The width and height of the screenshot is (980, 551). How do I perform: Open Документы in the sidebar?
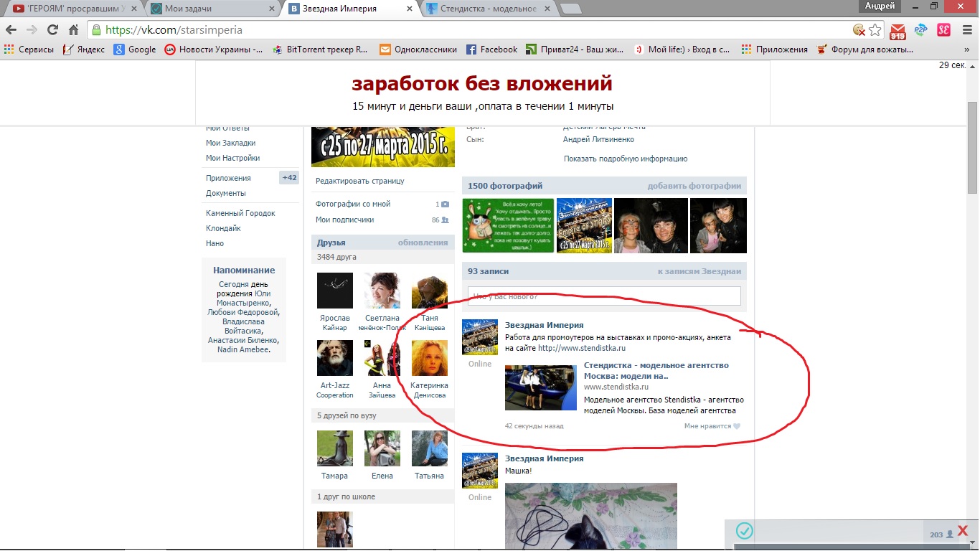click(226, 193)
